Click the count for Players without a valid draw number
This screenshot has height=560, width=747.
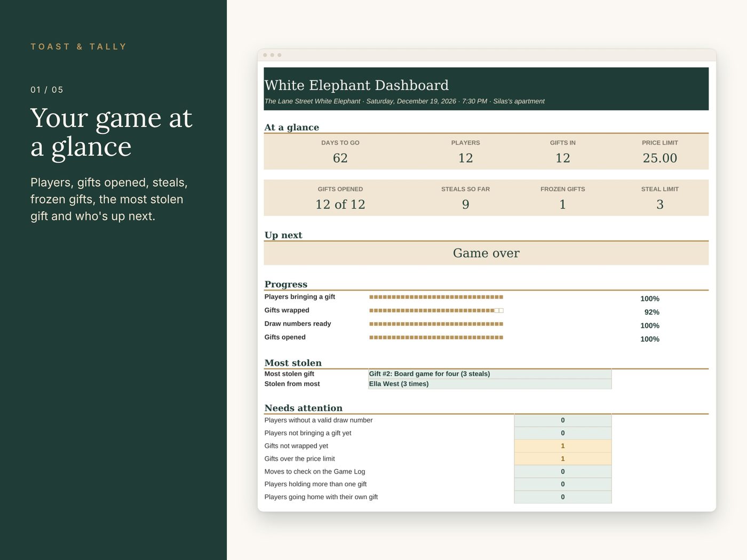coord(563,420)
